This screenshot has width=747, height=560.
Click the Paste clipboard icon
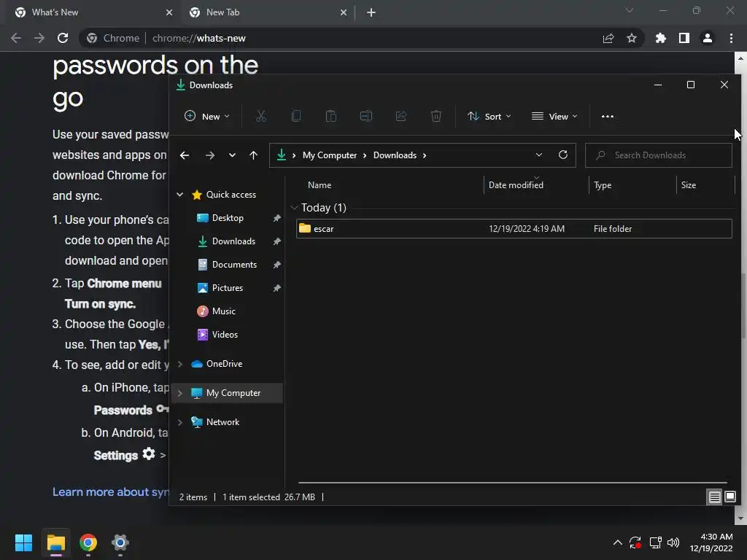(331, 116)
